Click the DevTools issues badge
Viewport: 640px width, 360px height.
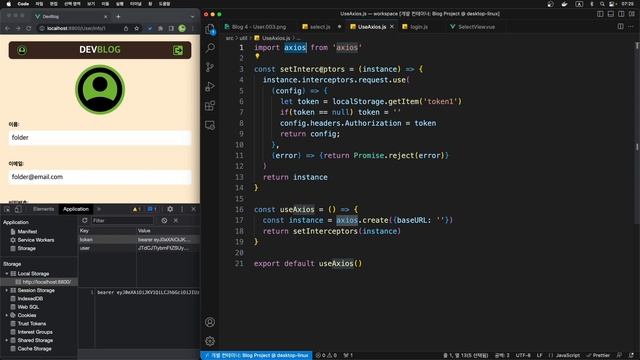[152, 209]
